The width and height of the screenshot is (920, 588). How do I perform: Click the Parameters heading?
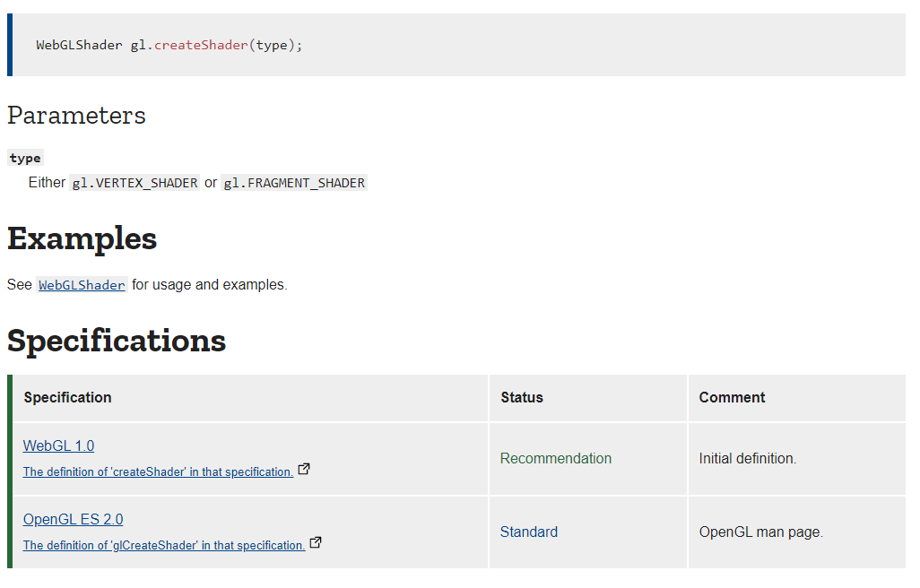click(76, 115)
